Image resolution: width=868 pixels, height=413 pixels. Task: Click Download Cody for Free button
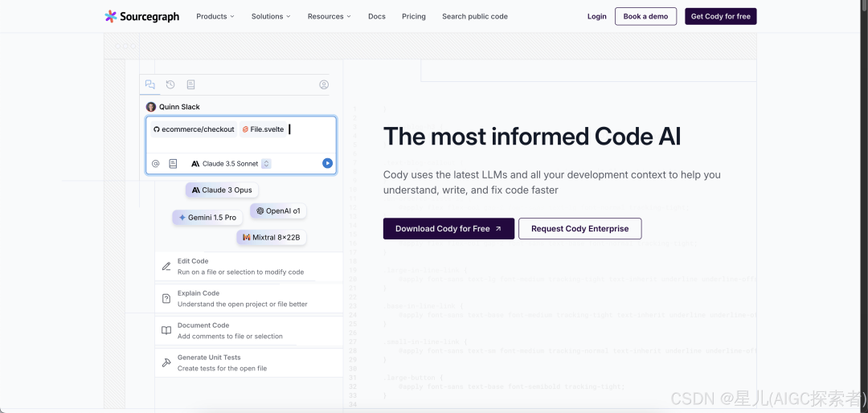point(448,229)
